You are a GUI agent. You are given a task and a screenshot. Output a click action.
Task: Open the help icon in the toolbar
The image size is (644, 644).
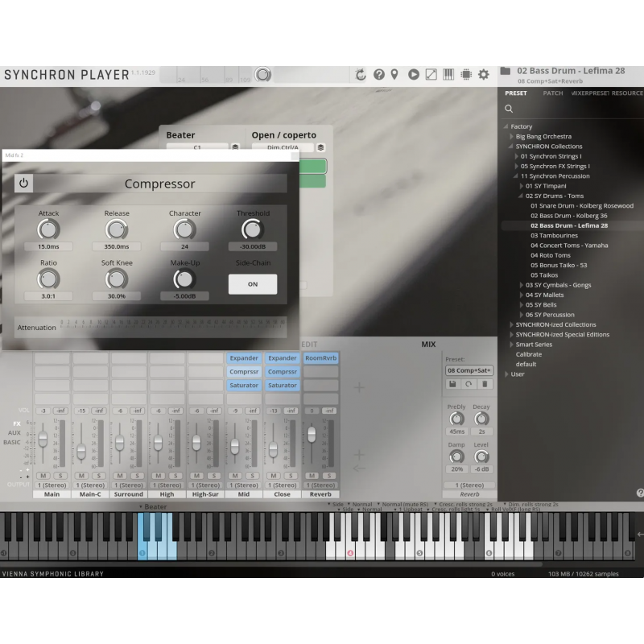point(378,74)
